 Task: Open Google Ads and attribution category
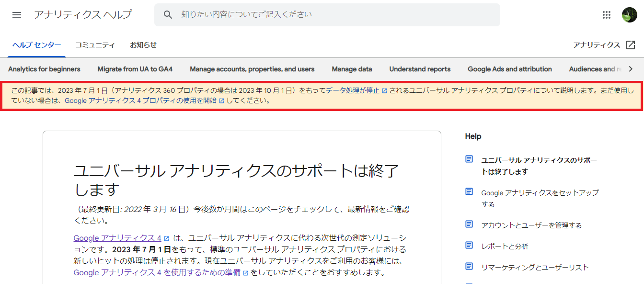click(x=510, y=69)
